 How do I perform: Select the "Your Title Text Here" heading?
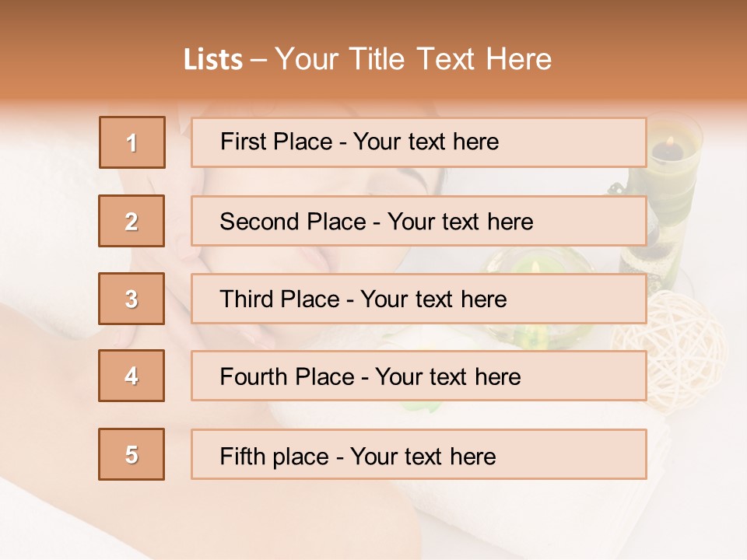413,60
